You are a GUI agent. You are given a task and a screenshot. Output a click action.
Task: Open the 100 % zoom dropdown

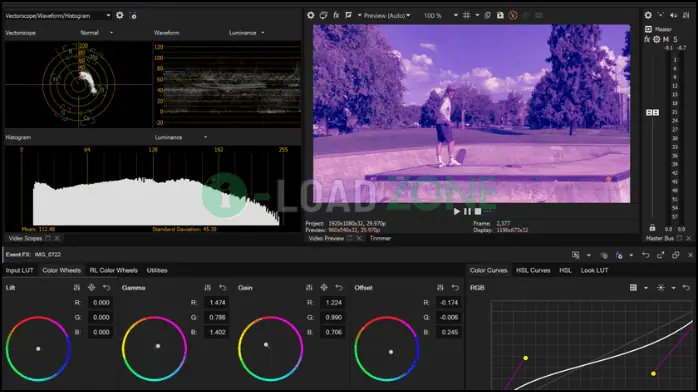coord(440,16)
